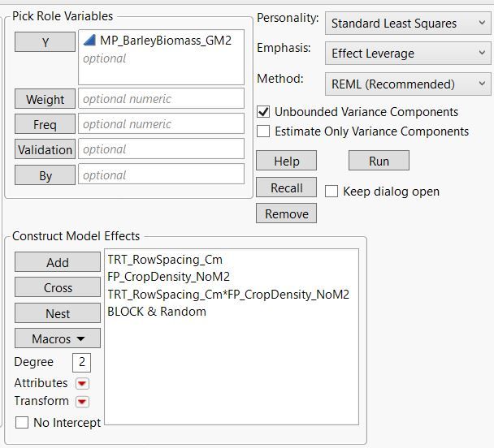Open the Personality dropdown
The height and width of the screenshot is (448, 494).
pos(408,24)
